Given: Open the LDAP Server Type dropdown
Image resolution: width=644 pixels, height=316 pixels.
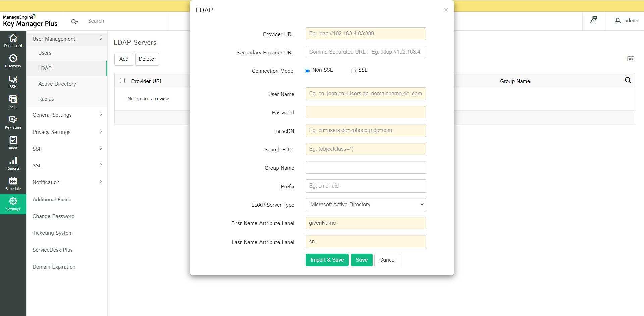Looking at the screenshot, I should 366,204.
